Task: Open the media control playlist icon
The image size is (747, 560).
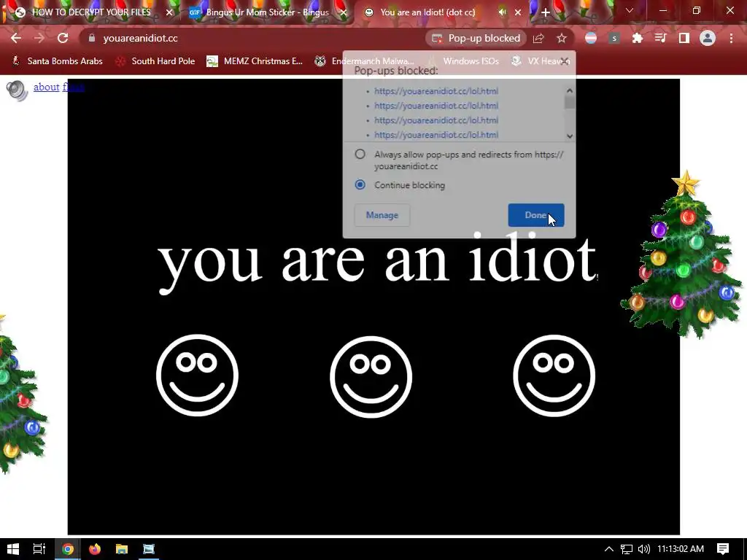Action: pyautogui.click(x=660, y=38)
